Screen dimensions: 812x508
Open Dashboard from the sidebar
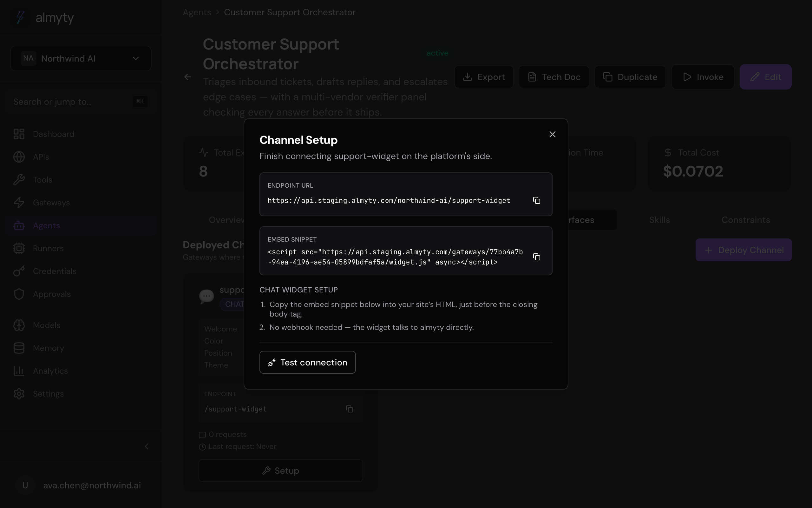coord(81,134)
